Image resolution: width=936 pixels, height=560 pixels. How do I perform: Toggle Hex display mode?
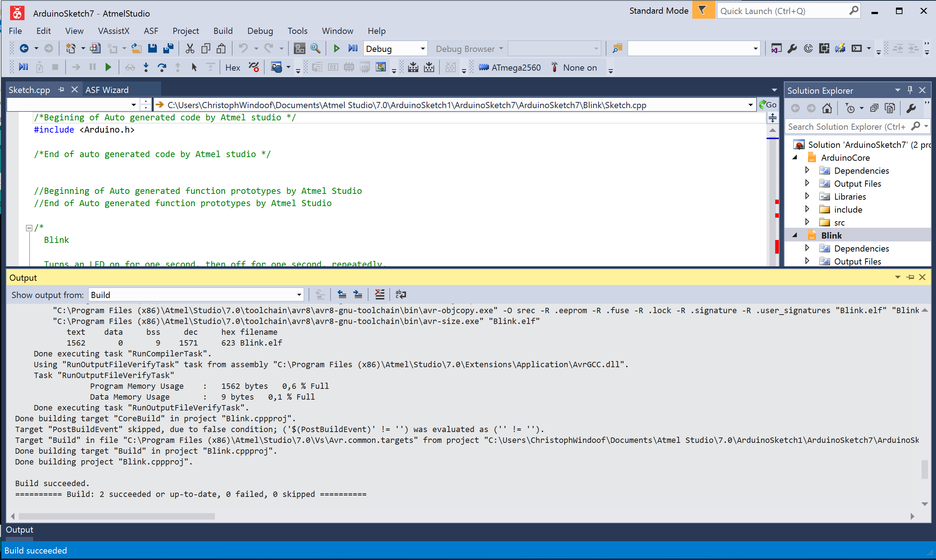233,67
